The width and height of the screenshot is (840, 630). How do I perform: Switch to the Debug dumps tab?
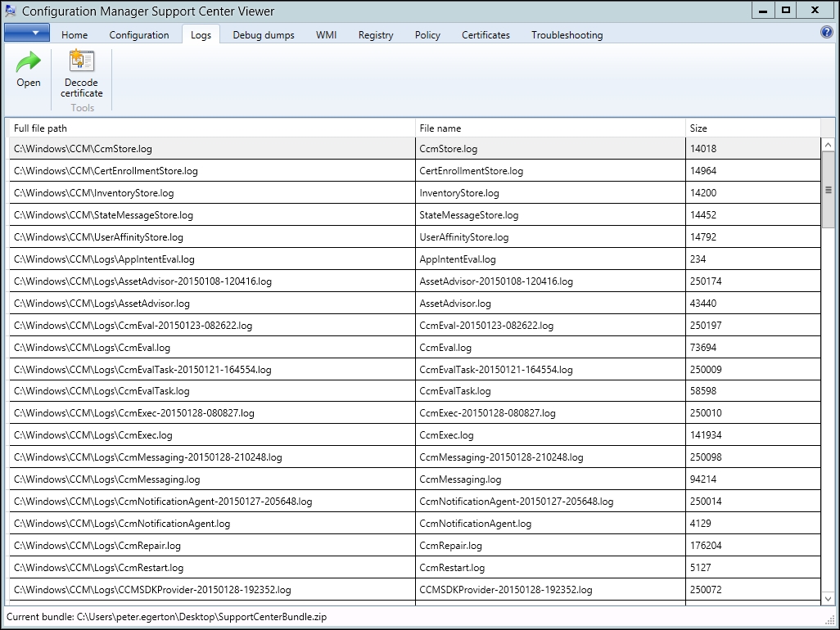(263, 35)
